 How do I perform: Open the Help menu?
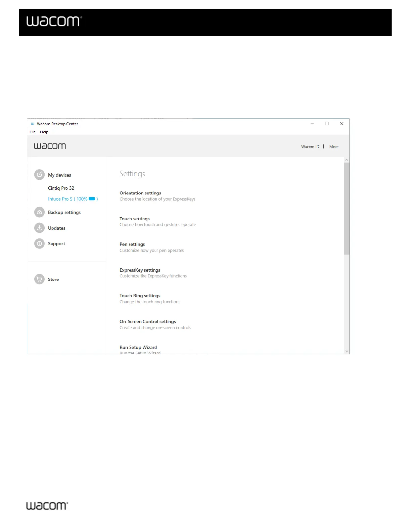tap(44, 132)
